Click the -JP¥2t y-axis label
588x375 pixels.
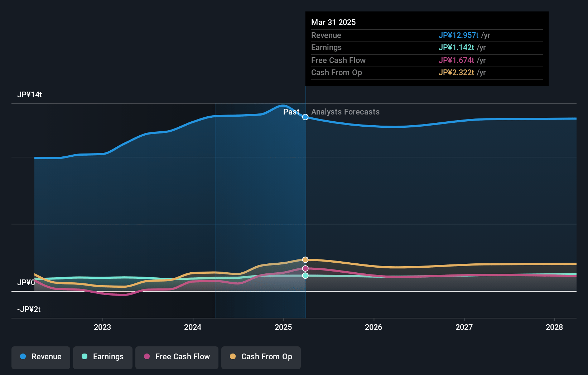pyautogui.click(x=29, y=309)
